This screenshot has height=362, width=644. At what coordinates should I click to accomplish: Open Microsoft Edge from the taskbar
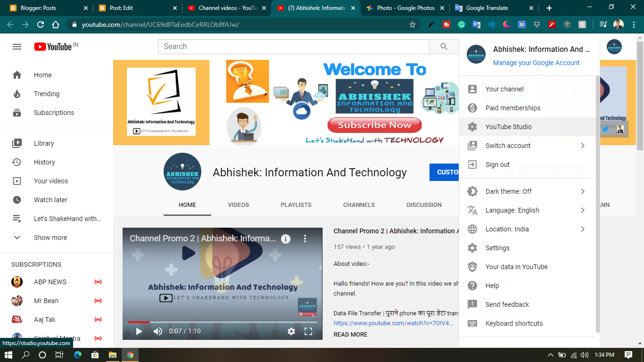point(78,355)
